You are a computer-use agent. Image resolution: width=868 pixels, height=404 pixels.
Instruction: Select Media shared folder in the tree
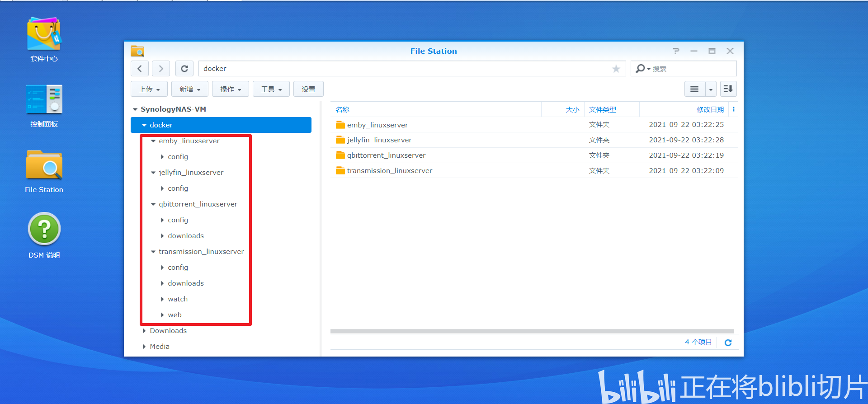[x=160, y=347]
